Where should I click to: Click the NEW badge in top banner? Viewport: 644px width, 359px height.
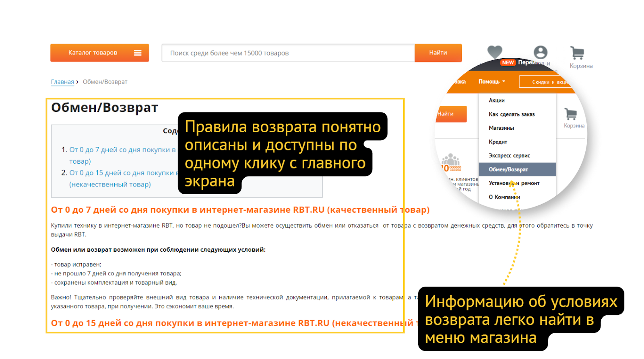[x=508, y=63]
